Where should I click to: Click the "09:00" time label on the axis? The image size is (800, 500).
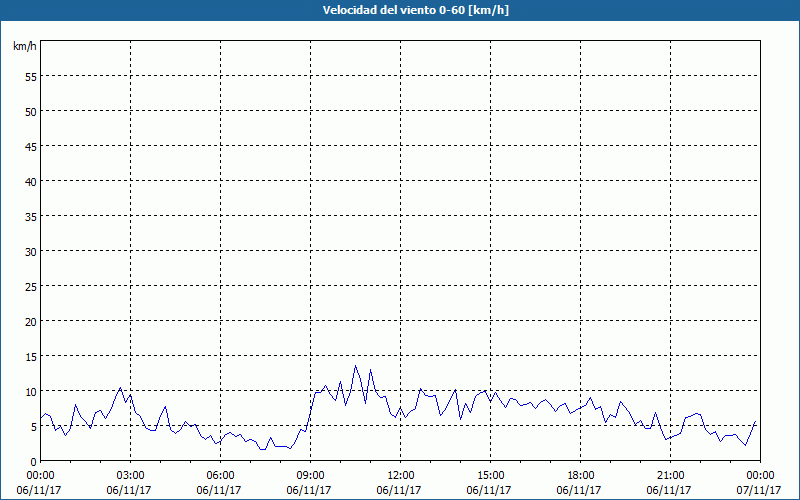(310, 476)
